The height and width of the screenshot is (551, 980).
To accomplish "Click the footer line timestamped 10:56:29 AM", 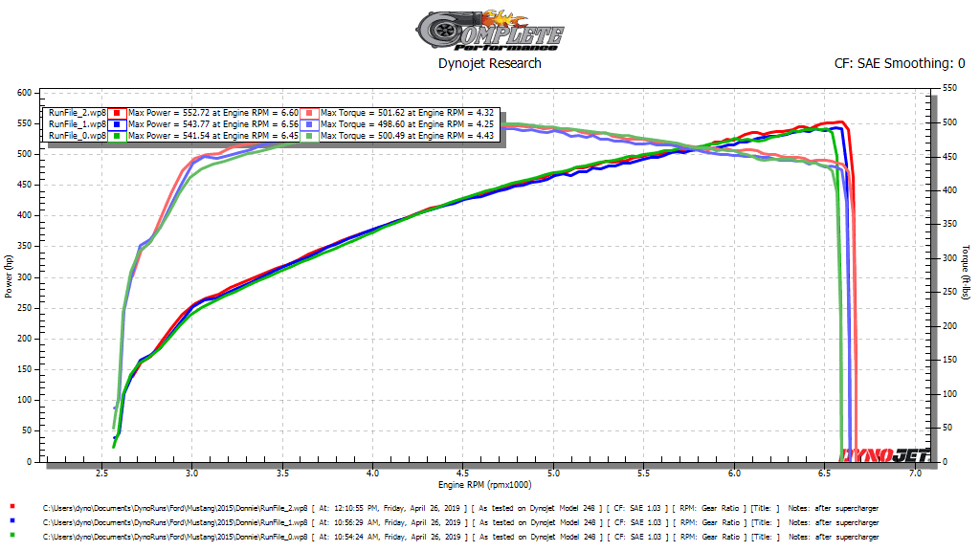I will tap(460, 522).
